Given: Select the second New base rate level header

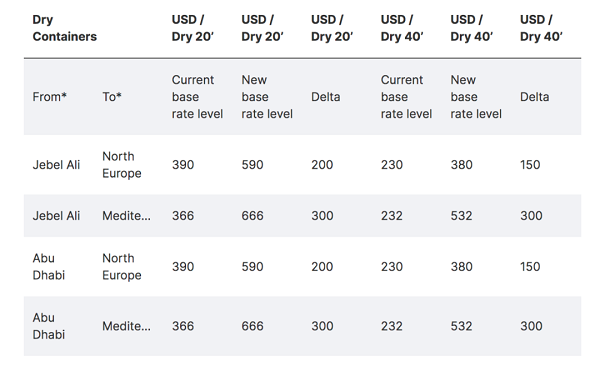Looking at the screenshot, I should click(x=476, y=97).
